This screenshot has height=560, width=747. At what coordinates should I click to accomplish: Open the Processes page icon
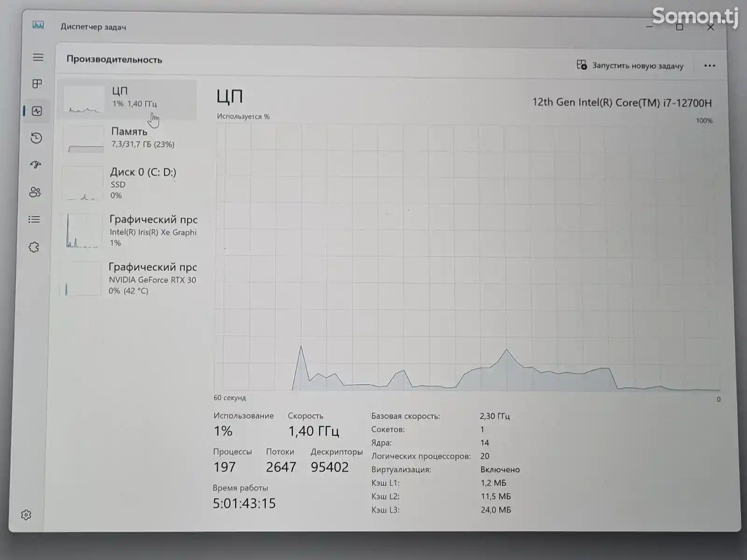click(37, 84)
